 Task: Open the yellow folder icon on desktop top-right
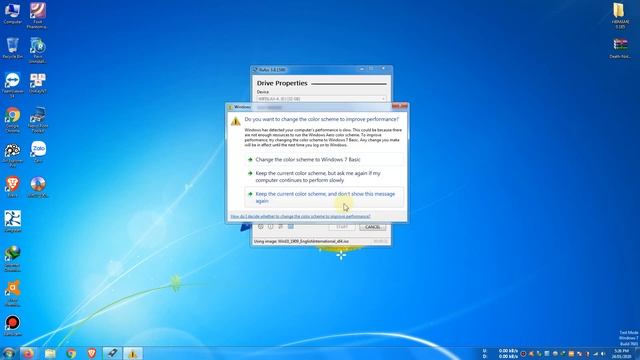point(620,16)
